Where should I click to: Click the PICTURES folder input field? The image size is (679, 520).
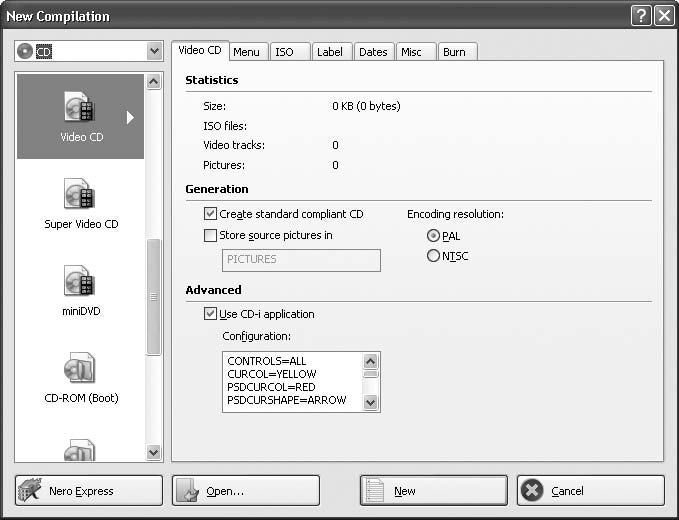click(300, 260)
